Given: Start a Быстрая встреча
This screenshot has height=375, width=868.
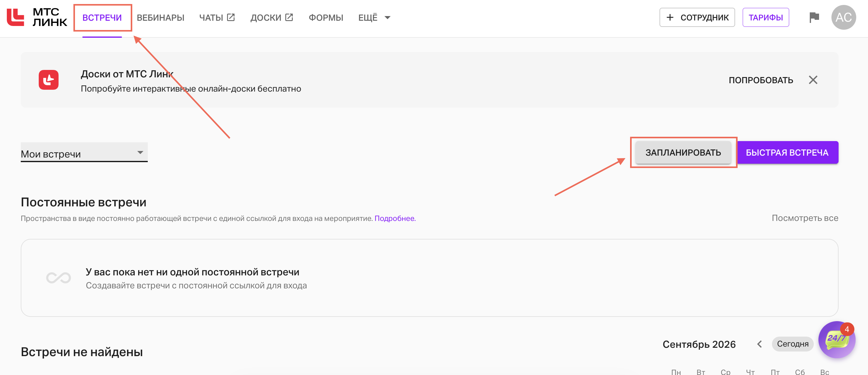Looking at the screenshot, I should click(787, 153).
